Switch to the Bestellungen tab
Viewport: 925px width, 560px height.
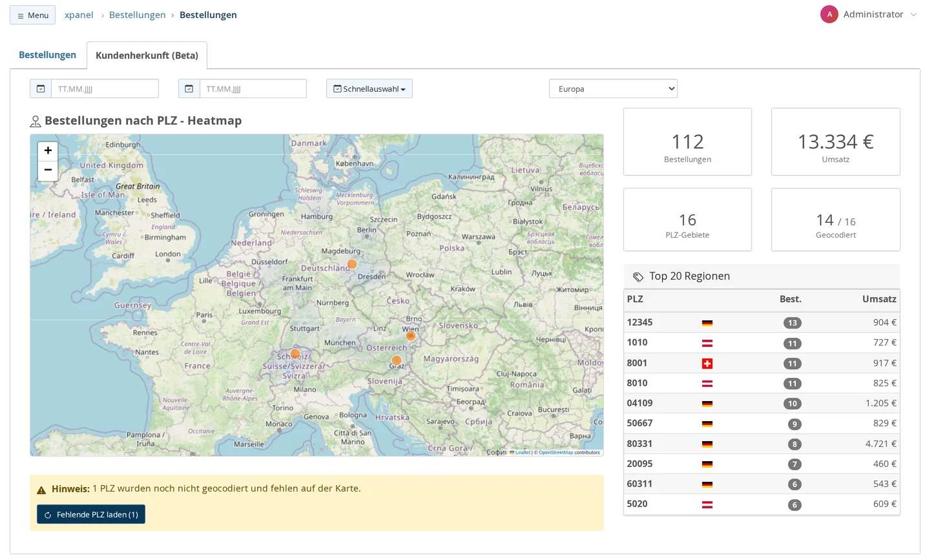tap(47, 55)
